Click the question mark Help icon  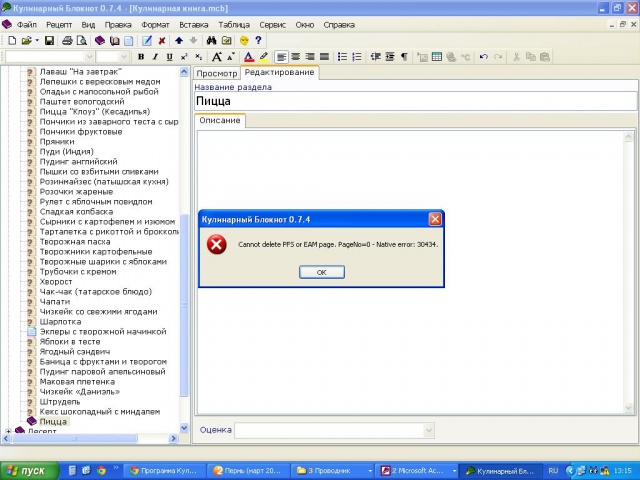pyautogui.click(x=258, y=40)
